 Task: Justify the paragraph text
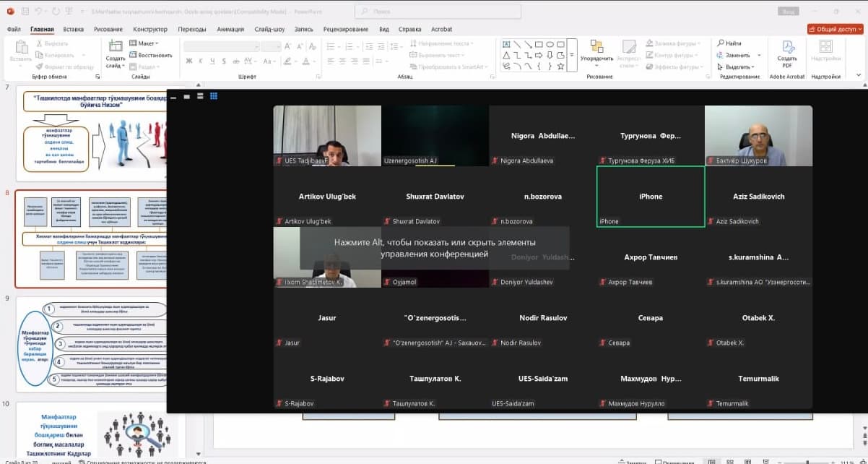366,61
